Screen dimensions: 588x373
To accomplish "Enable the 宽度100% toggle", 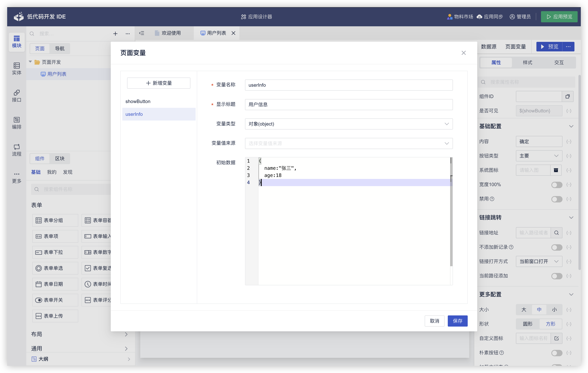I will pos(557,185).
